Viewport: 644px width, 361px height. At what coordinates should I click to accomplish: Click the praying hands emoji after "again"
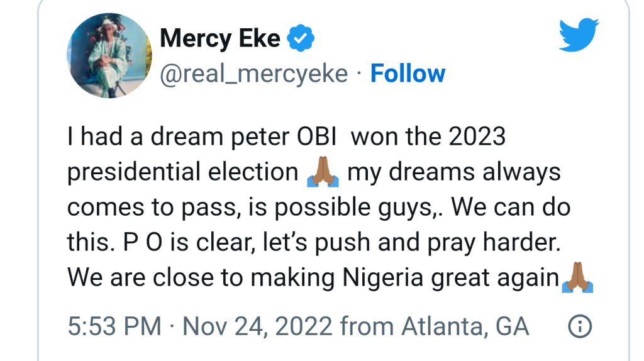pos(577,277)
